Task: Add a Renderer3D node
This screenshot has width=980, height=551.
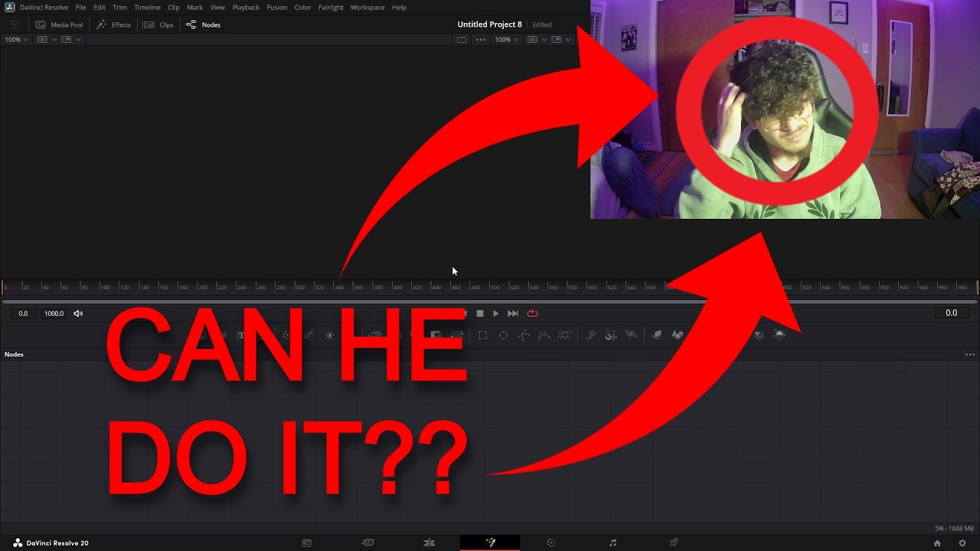Action: point(779,335)
